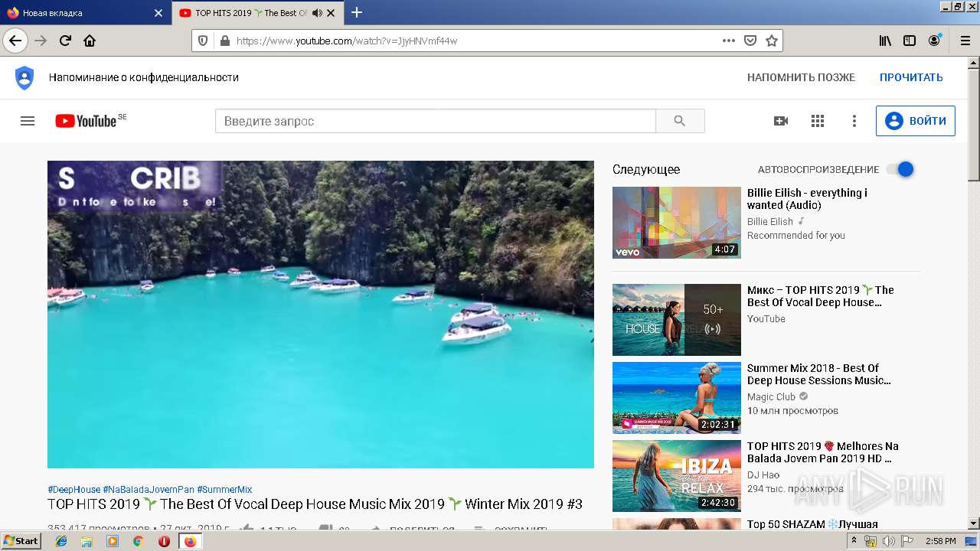Click the page scrollbar down arrow
The width and height of the screenshot is (980, 551).
coord(974,524)
